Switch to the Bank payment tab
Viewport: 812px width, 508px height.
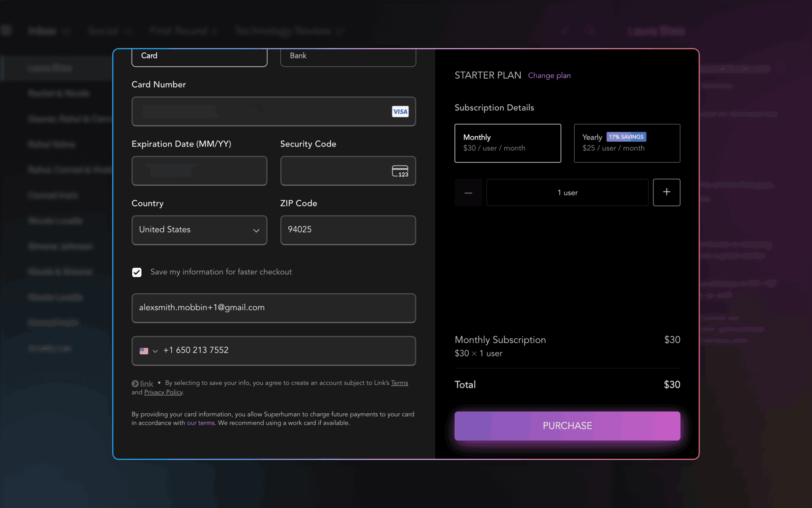(x=348, y=57)
